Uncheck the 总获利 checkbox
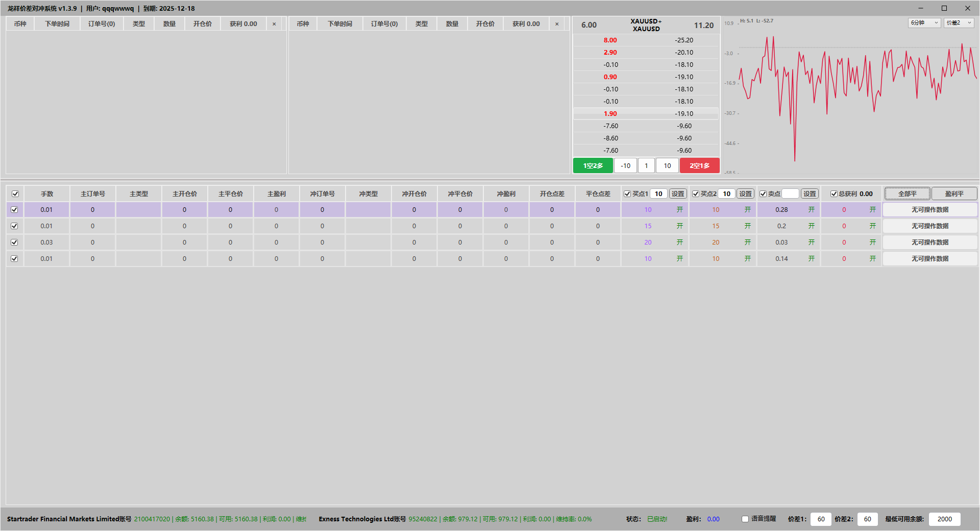The width and height of the screenshot is (980, 531). click(x=834, y=194)
